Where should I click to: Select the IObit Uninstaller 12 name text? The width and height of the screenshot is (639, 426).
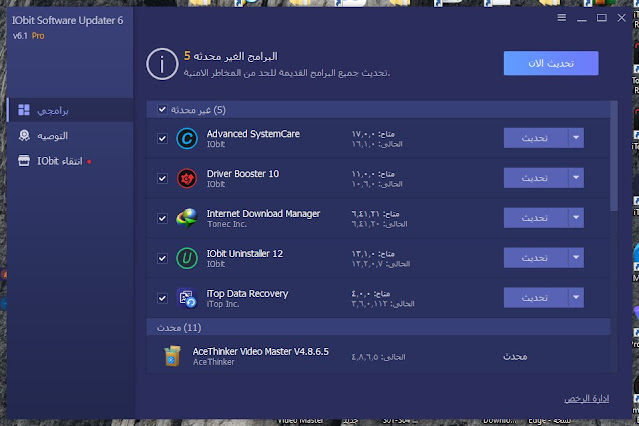(245, 254)
